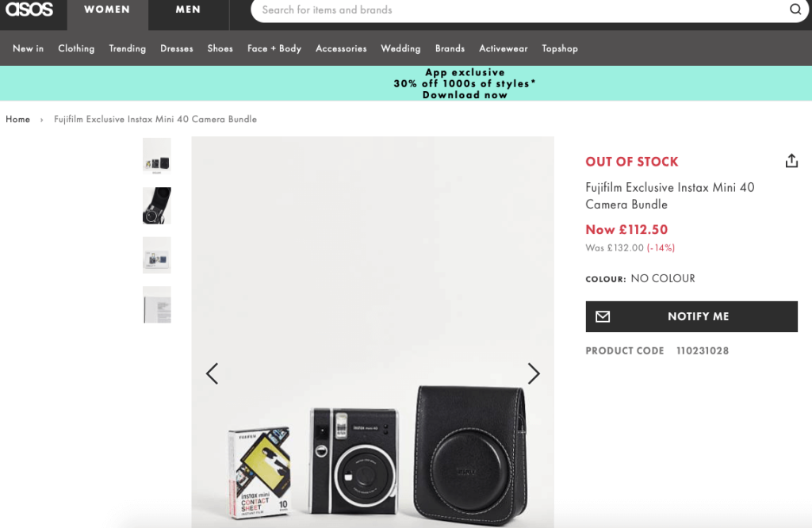View the Wedding category
The width and height of the screenshot is (812, 528).
pyautogui.click(x=400, y=48)
